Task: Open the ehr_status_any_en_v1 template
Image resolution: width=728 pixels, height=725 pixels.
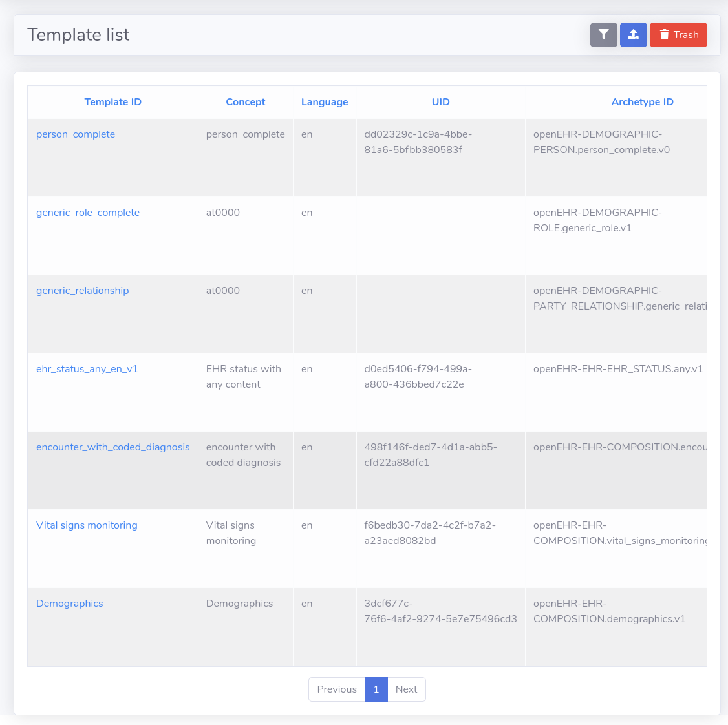Action: pyautogui.click(x=87, y=369)
